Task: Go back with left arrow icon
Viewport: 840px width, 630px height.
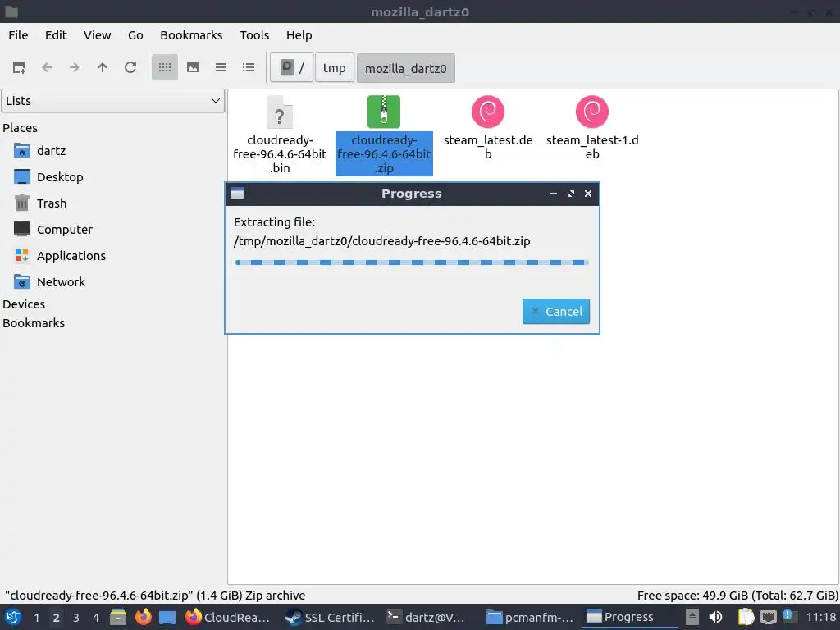Action: click(47, 67)
